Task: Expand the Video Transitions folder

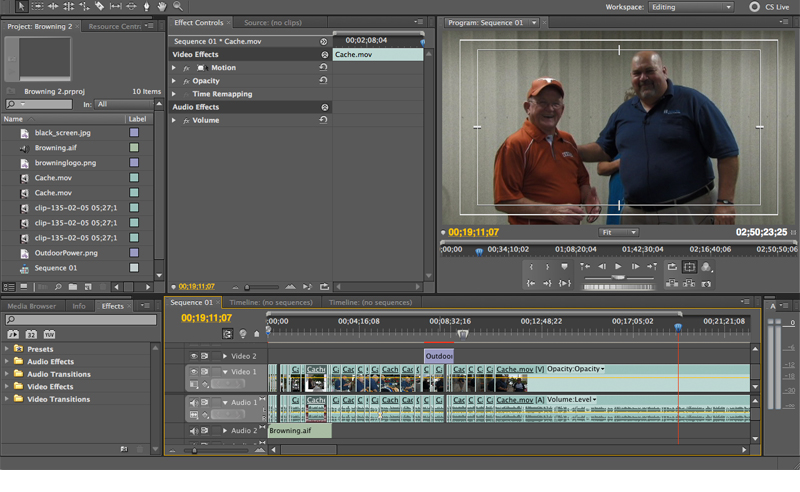Action: point(7,399)
